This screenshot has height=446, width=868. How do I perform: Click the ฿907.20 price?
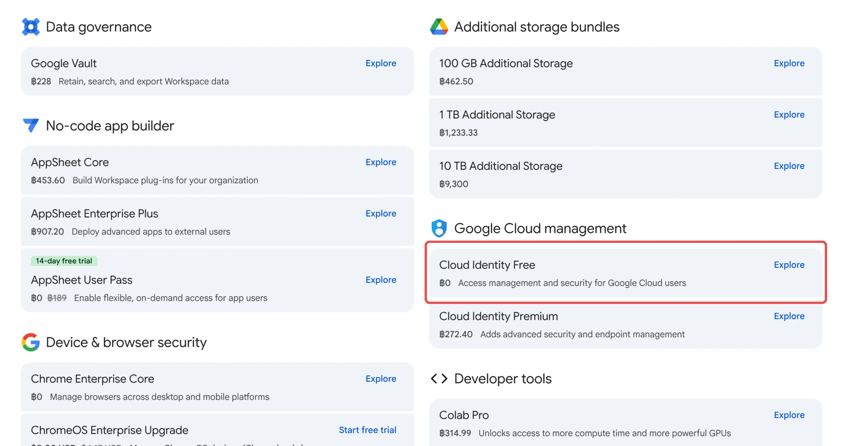click(47, 231)
